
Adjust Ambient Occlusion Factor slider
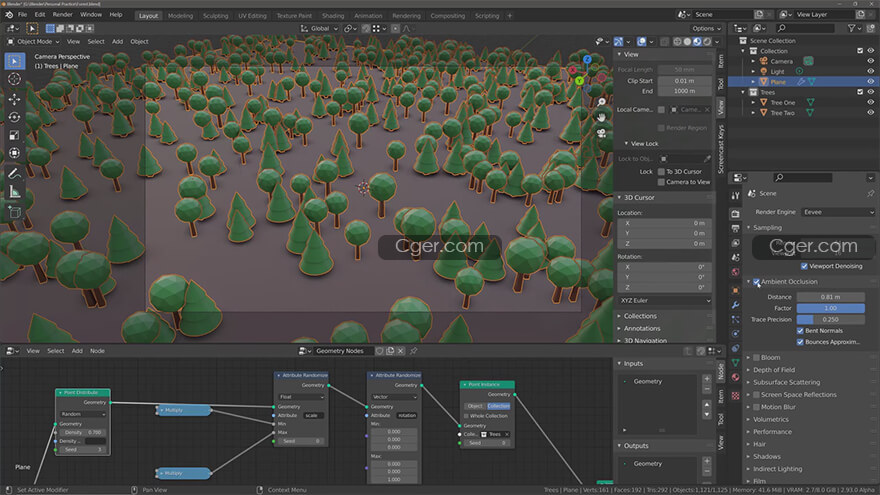(x=831, y=308)
